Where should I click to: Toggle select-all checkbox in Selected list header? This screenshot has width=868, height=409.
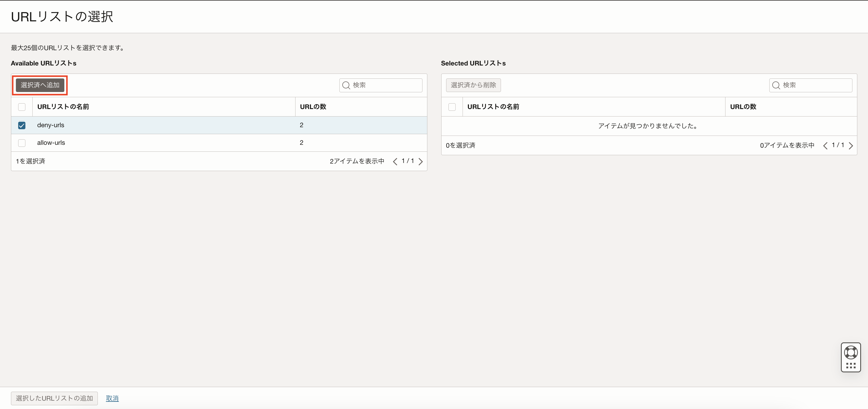coord(452,107)
